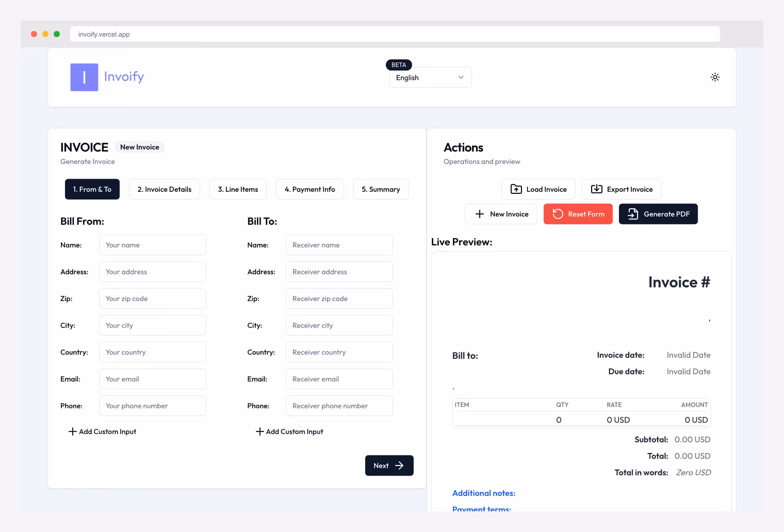Click the arrow icon in Next button
The image size is (784, 532).
(x=399, y=465)
